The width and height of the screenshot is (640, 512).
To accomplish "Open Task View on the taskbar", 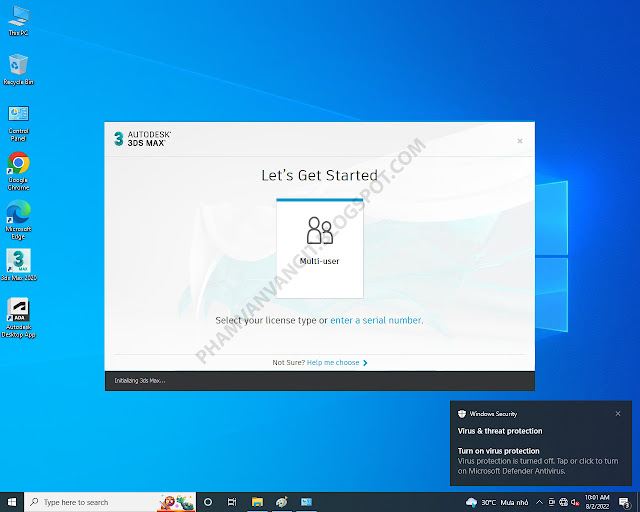I will click(x=232, y=502).
